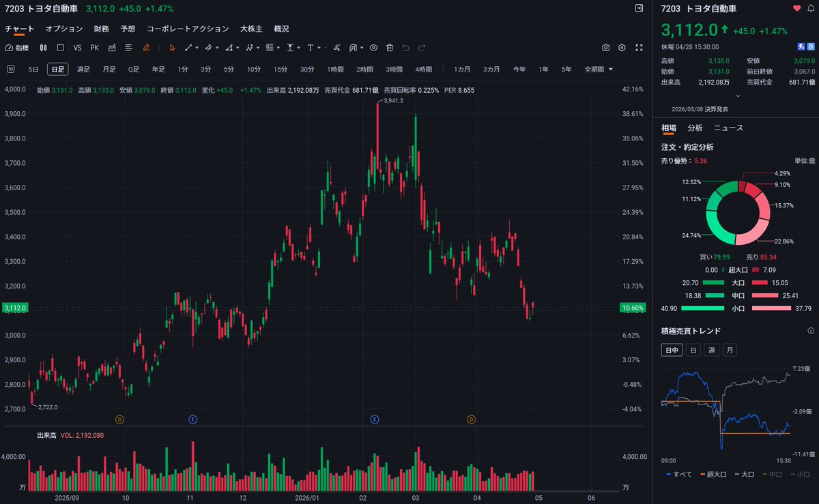This screenshot has height=504, width=819.
Task: Expand the pattern zigzag tool dropdown
Action: point(258,48)
